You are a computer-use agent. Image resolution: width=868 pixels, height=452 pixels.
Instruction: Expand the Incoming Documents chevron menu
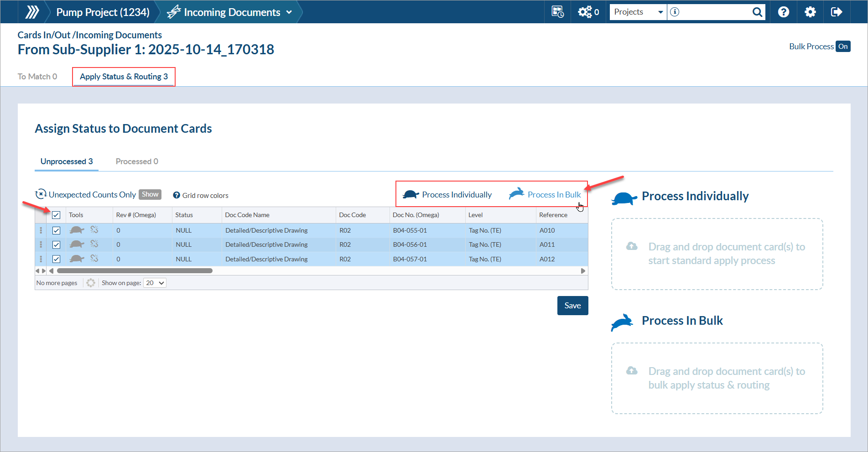pos(289,12)
